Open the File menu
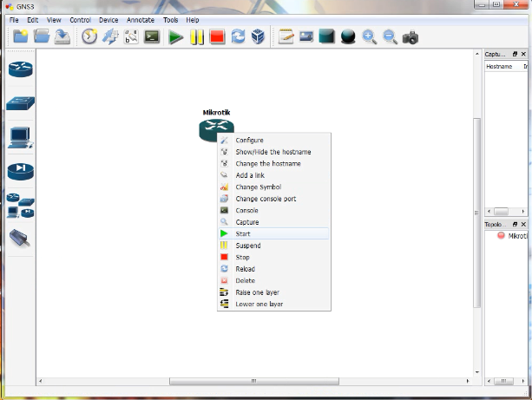 [x=14, y=20]
